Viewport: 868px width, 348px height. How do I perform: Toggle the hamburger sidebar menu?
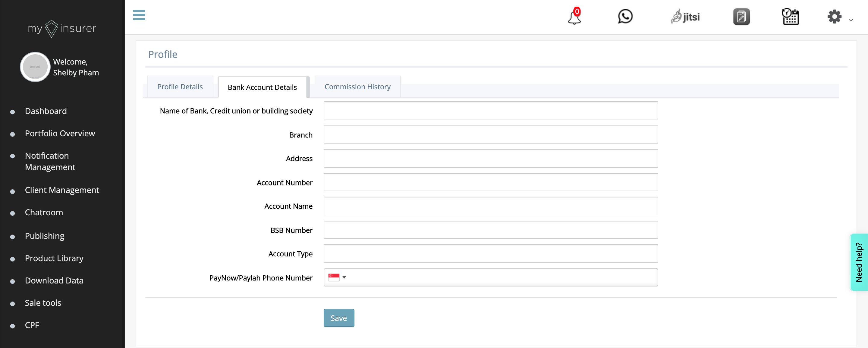[139, 15]
